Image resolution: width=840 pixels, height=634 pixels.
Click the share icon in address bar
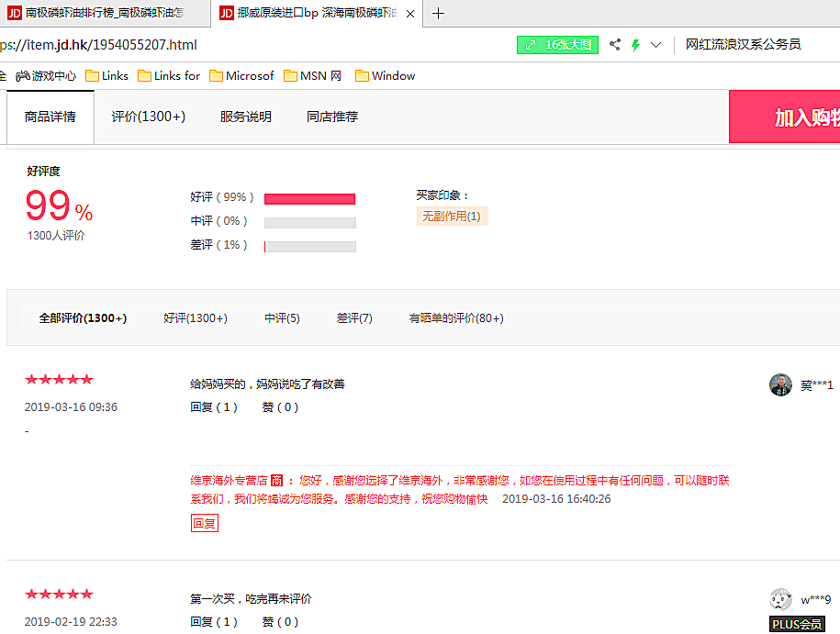pos(615,45)
